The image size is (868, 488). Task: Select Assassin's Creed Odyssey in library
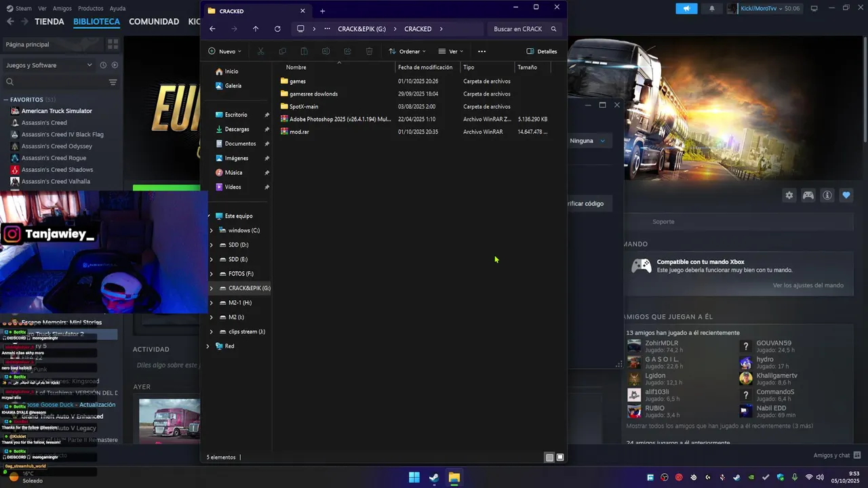click(x=56, y=146)
